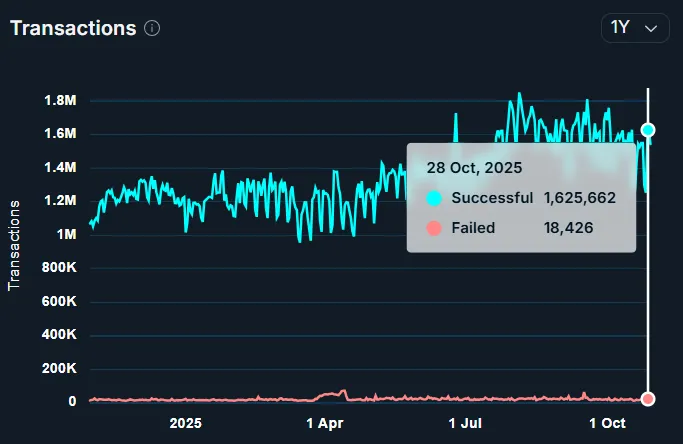Click the 18,426 failed count value

click(x=568, y=228)
